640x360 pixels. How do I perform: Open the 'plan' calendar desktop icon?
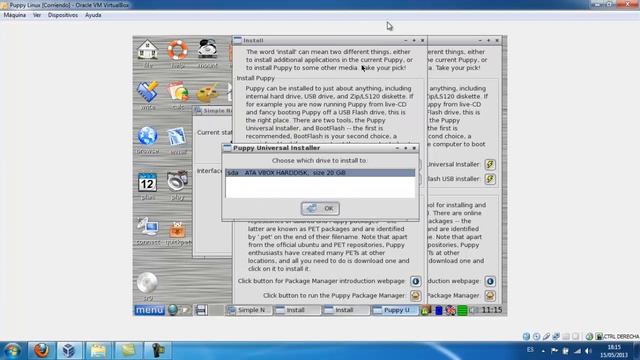(147, 183)
